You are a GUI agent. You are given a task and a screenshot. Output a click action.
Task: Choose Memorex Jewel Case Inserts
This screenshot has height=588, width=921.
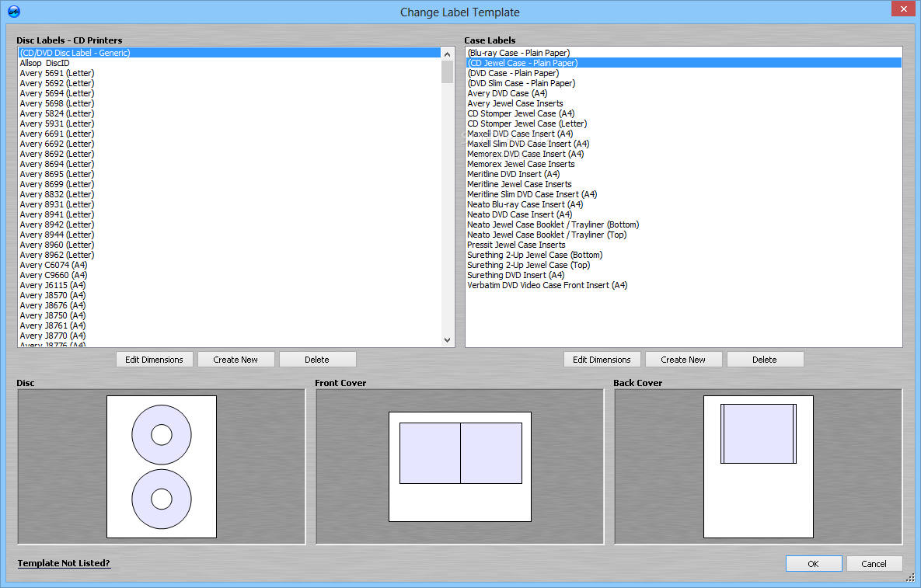tap(684, 164)
